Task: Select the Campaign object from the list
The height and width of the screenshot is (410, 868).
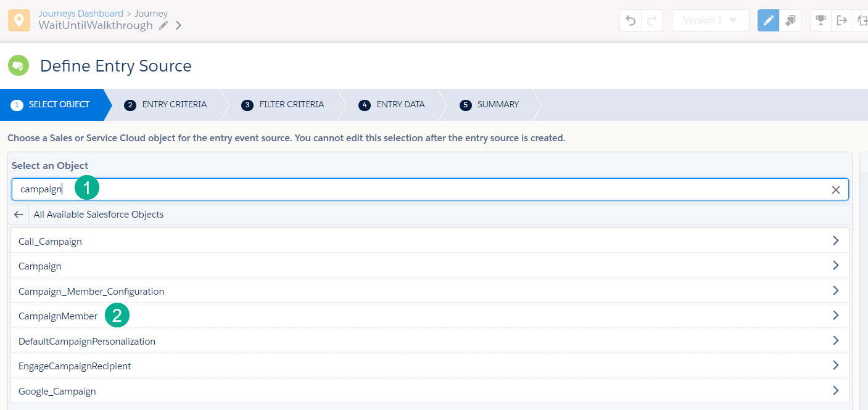Action: click(39, 266)
